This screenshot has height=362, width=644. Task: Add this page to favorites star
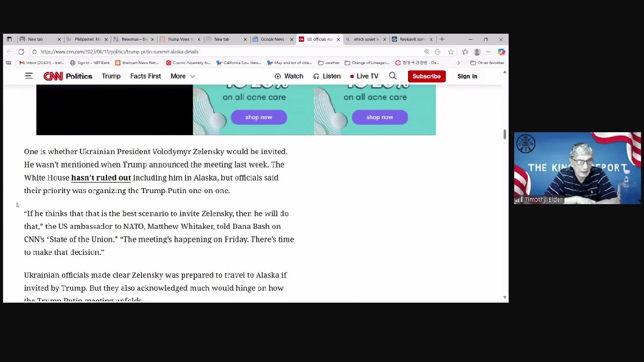coord(451,52)
